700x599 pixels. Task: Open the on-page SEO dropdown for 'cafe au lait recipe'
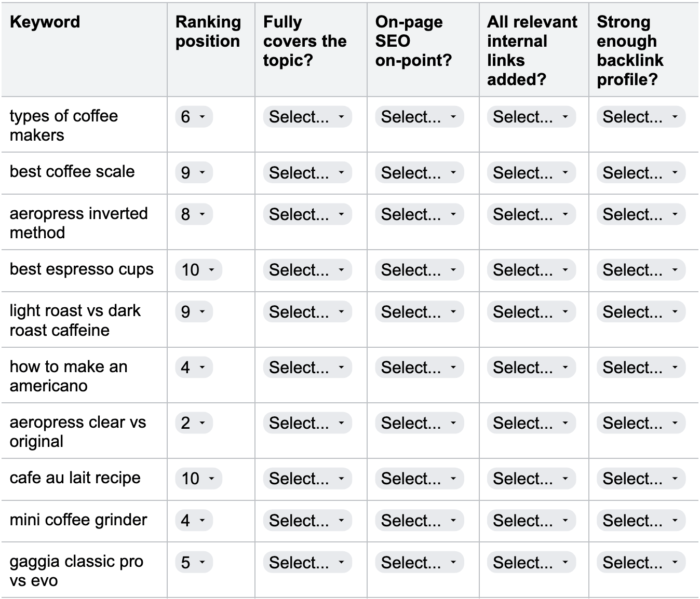pyautogui.click(x=419, y=478)
